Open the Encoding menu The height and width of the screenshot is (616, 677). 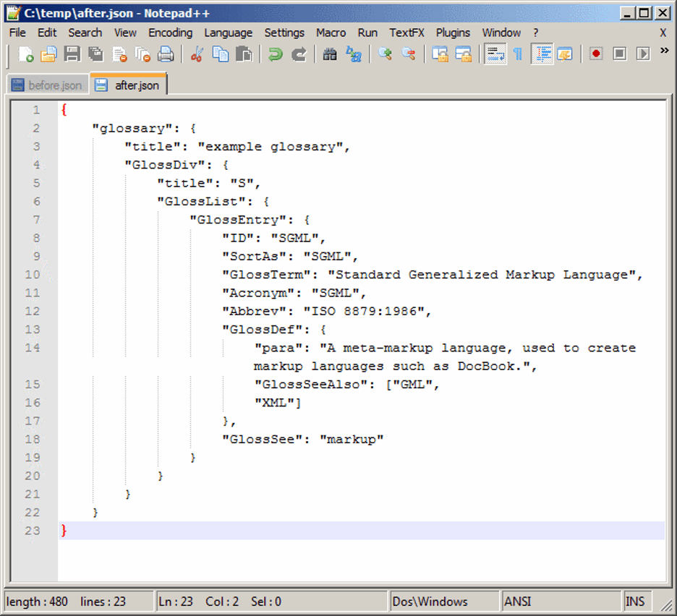click(171, 33)
